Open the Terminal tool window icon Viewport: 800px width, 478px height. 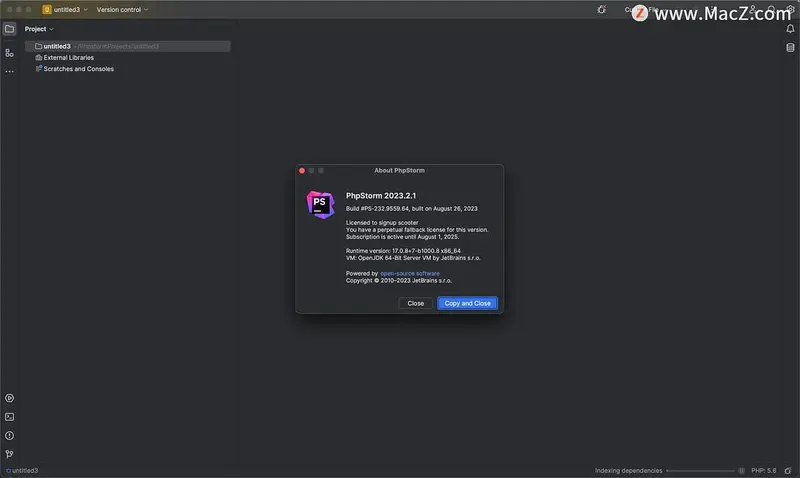point(10,417)
